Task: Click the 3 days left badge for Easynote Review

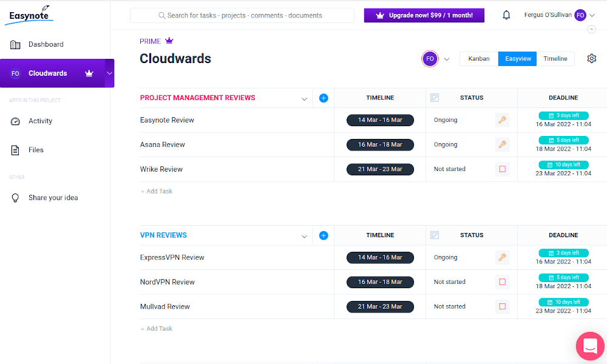Action: click(564, 115)
